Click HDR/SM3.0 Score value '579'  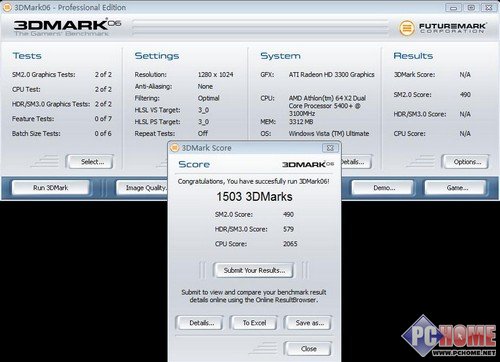pos(288,229)
